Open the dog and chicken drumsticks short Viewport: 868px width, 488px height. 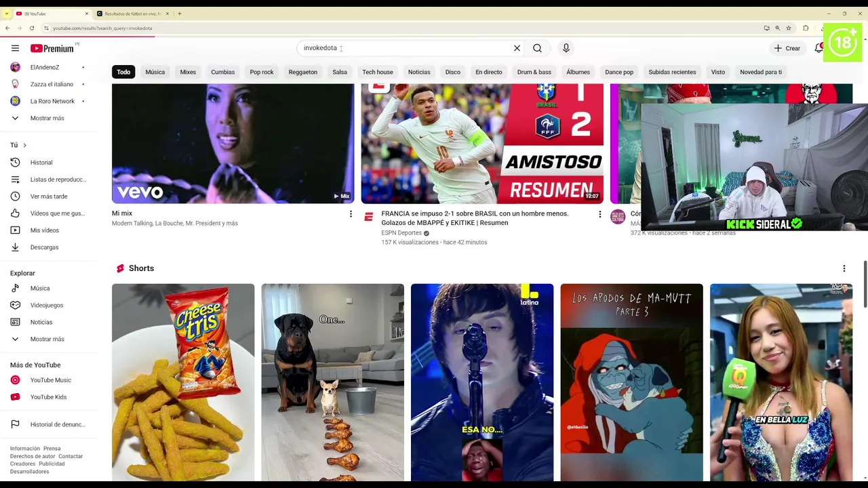[x=333, y=382]
